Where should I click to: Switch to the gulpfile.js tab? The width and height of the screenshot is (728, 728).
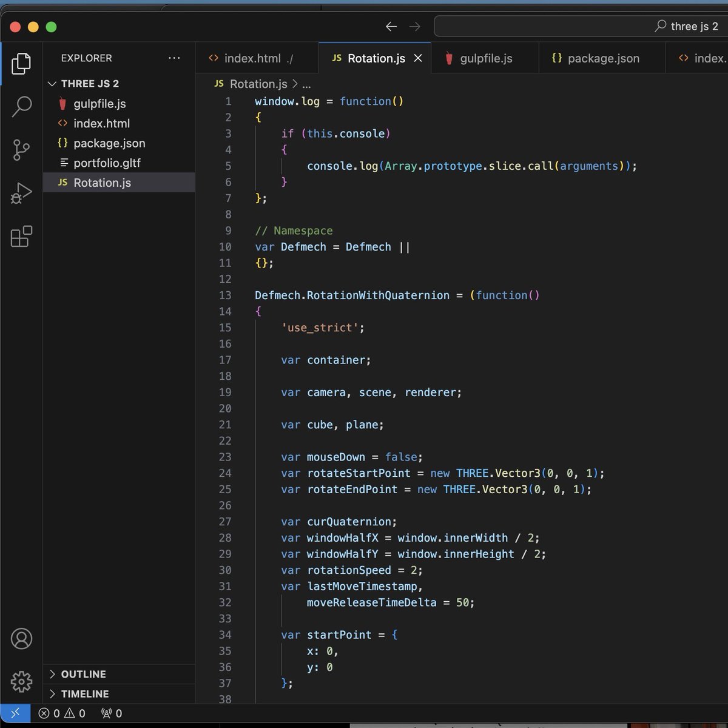point(484,58)
